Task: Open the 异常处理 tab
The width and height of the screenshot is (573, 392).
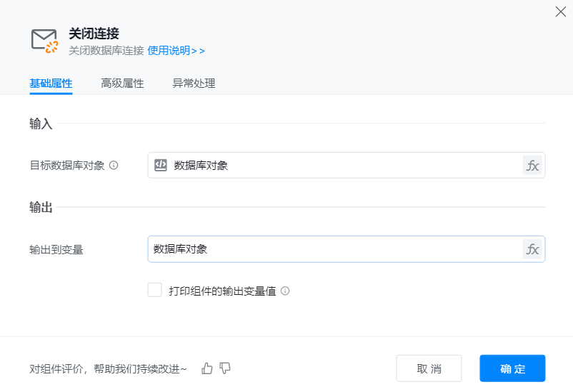Action: pos(194,84)
